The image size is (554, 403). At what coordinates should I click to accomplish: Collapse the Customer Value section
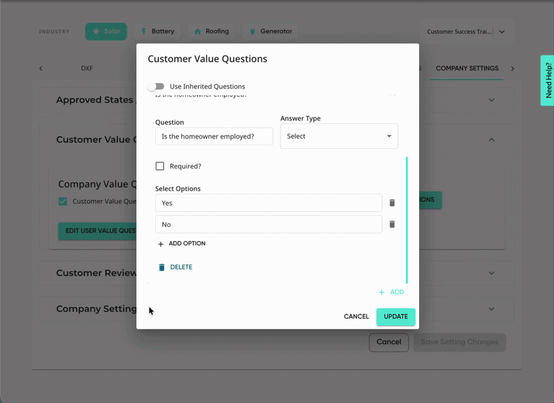tap(491, 140)
